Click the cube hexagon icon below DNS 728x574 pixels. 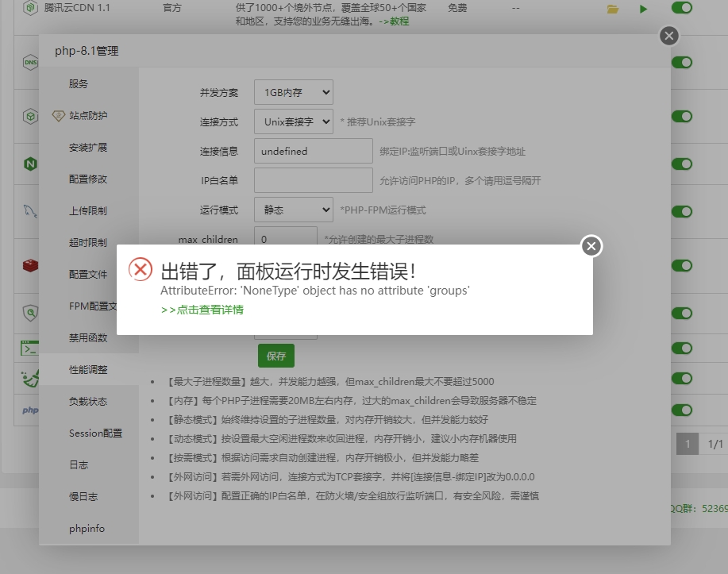pos(30,116)
